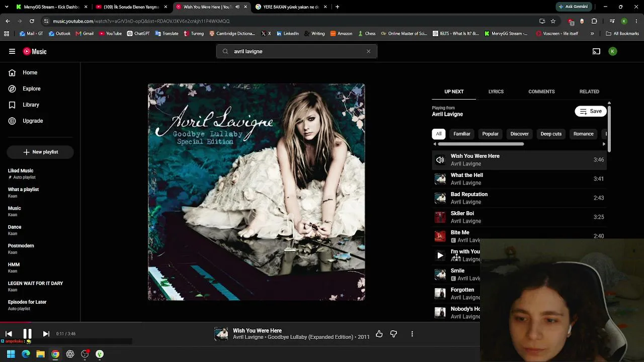644x362 pixels.
Task: Open the account avatar menu
Action: pyautogui.click(x=613, y=51)
